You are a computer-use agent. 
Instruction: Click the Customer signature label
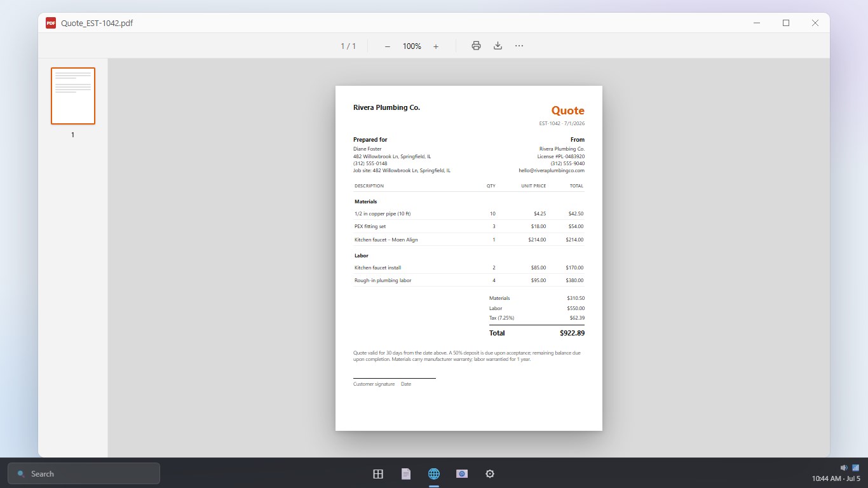tap(374, 384)
